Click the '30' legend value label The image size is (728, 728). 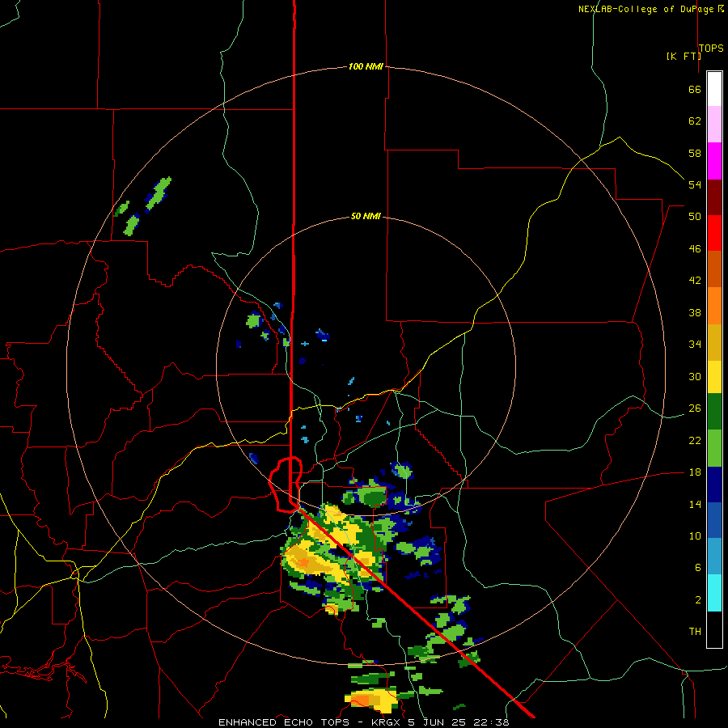(695, 376)
